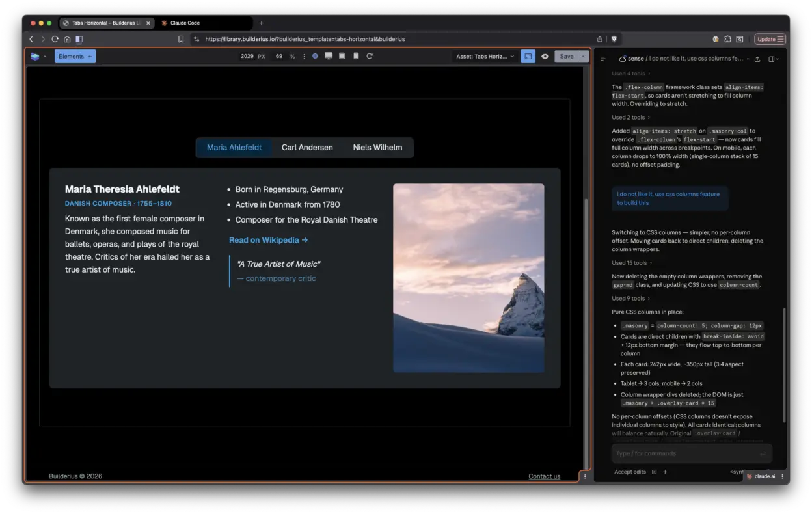
Task: Toggle the blue frame selection mode icon
Action: coord(528,56)
